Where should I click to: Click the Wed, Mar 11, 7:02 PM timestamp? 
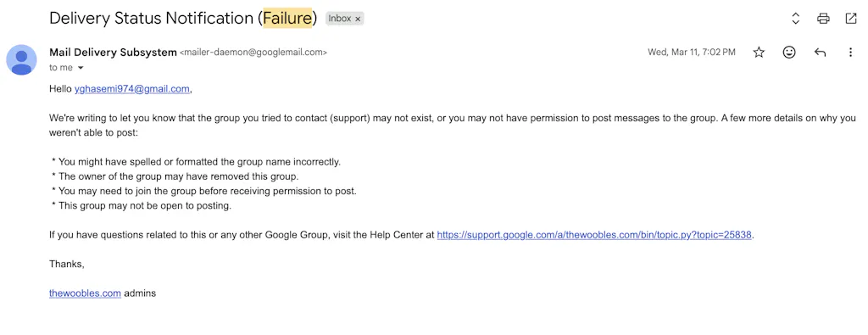tap(692, 53)
